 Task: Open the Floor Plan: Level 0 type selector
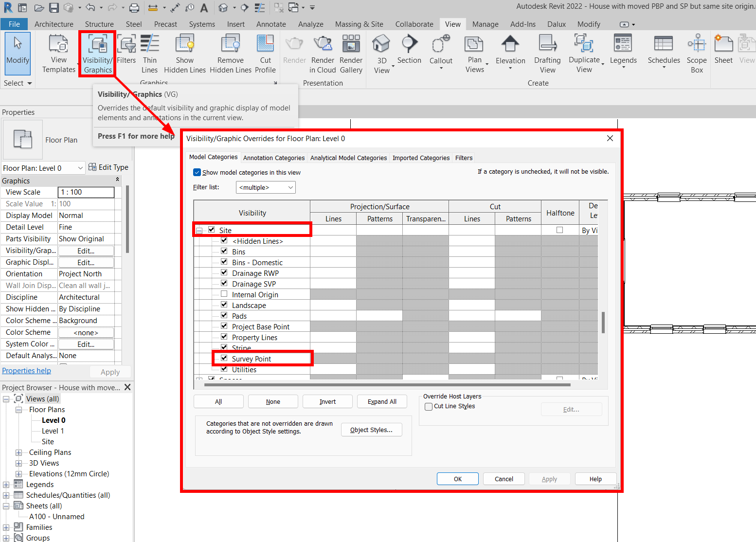[x=43, y=168]
